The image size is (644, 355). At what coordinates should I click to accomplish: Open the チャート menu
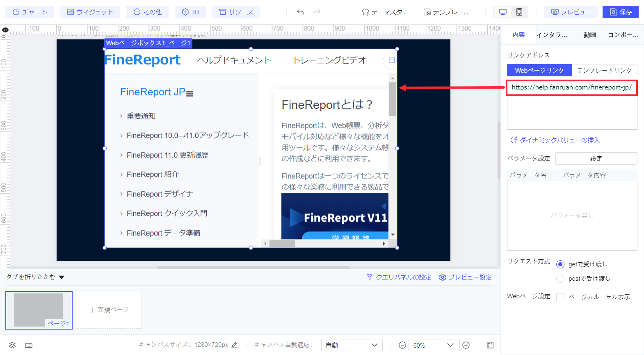(x=30, y=12)
